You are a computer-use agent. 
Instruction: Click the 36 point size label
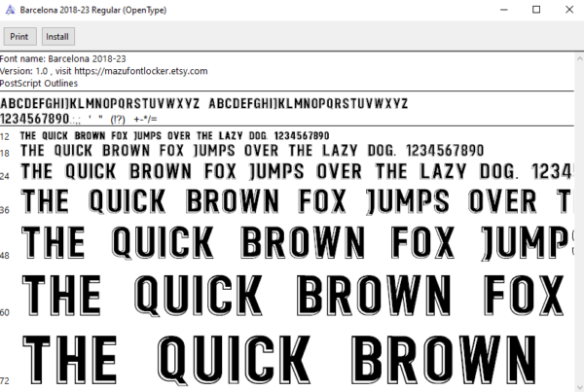5,210
